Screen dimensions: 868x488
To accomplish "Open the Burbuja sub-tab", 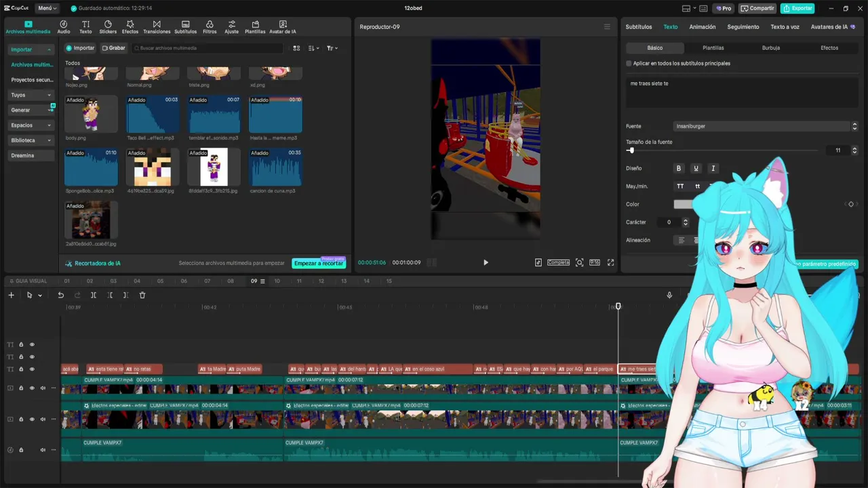I will [x=771, y=48].
